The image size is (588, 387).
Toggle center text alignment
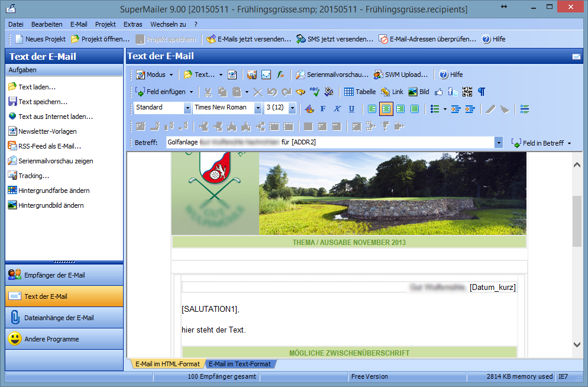point(386,109)
